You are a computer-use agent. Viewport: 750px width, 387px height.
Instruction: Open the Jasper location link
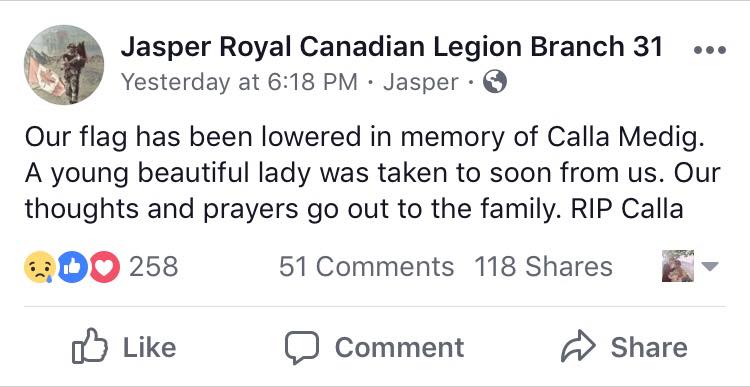[421, 82]
